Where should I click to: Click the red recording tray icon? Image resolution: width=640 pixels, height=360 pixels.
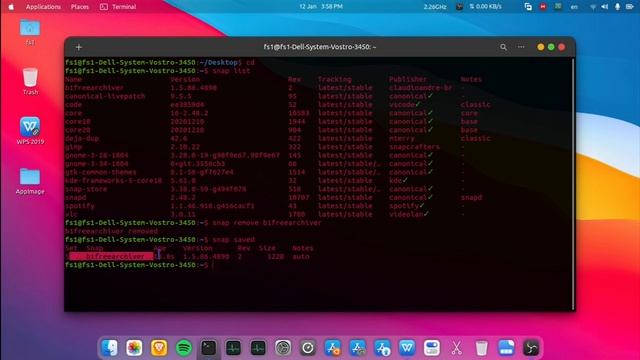[543, 7]
